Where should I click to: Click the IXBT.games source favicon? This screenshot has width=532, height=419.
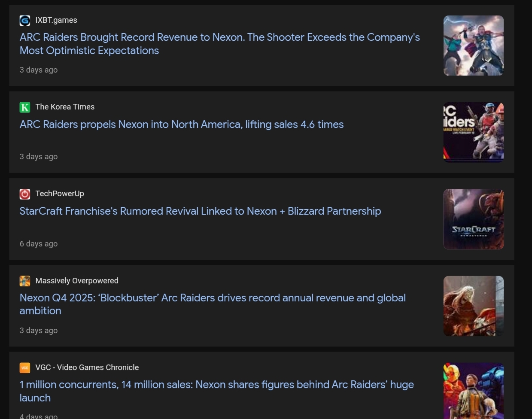pos(25,20)
